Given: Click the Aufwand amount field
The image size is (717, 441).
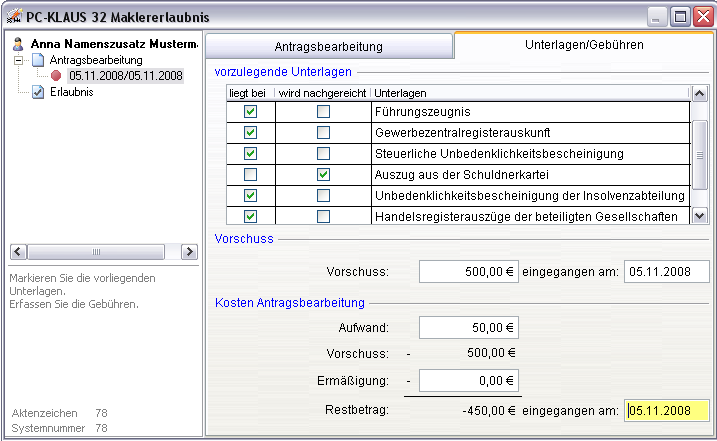Looking at the screenshot, I should pos(468,327).
